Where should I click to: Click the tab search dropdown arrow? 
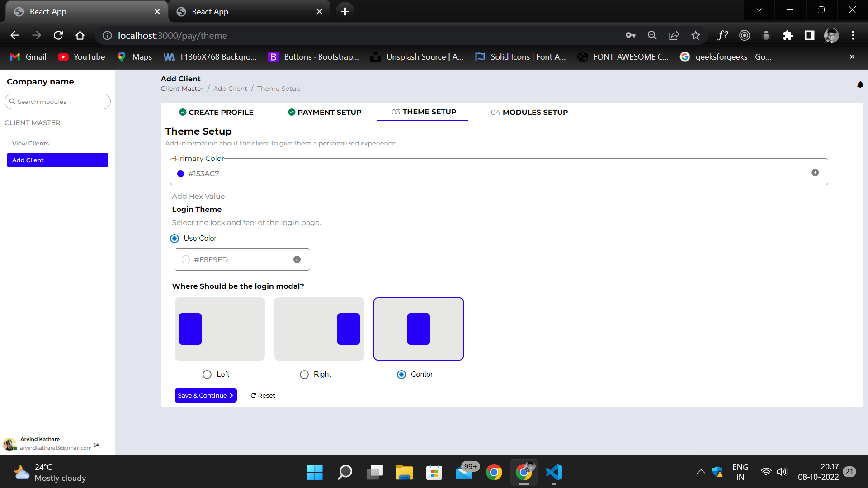pos(759,9)
